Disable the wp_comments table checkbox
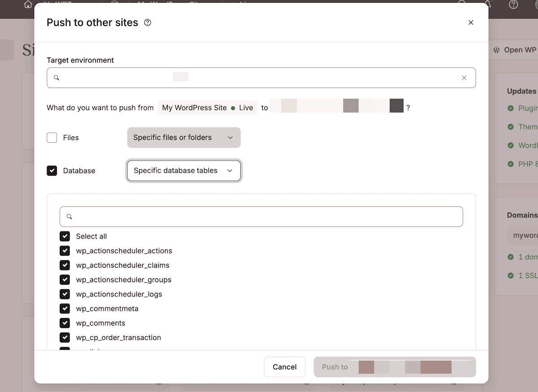538x392 pixels. coord(65,323)
